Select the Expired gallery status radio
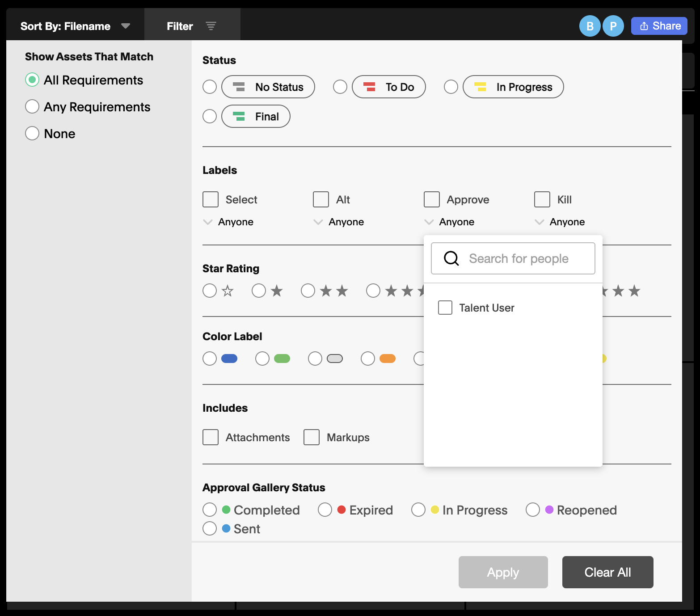Screen dimensions: 700x616 tap(325, 510)
